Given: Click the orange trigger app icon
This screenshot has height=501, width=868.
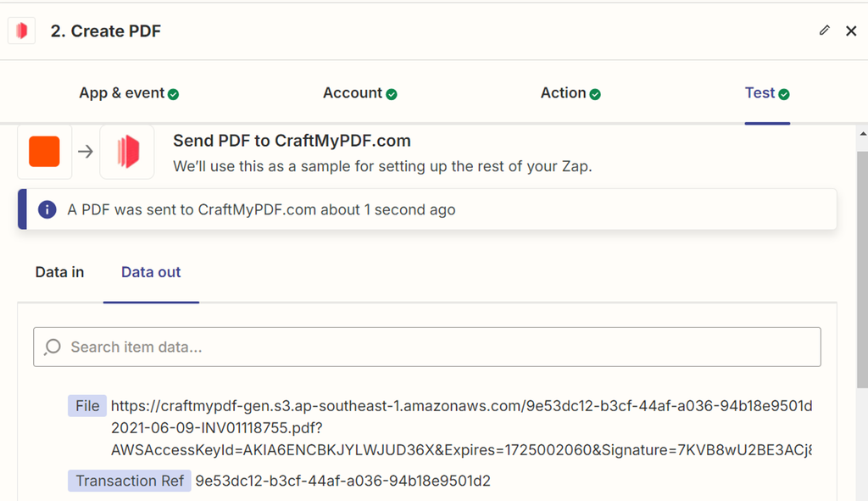Looking at the screenshot, I should point(44,152).
